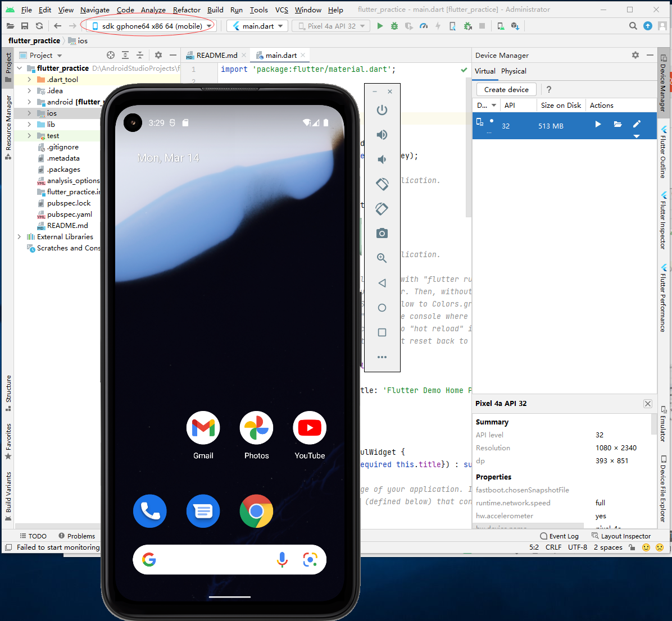672x621 pixels.
Task: Tap the Google voice search microphone
Action: pyautogui.click(x=282, y=559)
